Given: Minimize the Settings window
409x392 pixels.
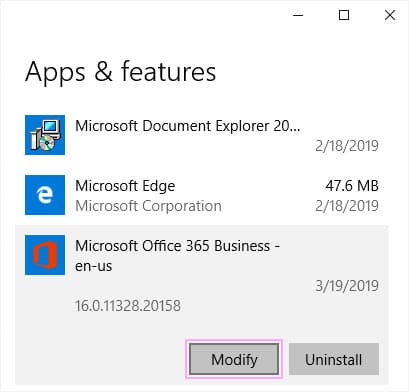Looking at the screenshot, I should 298,15.
